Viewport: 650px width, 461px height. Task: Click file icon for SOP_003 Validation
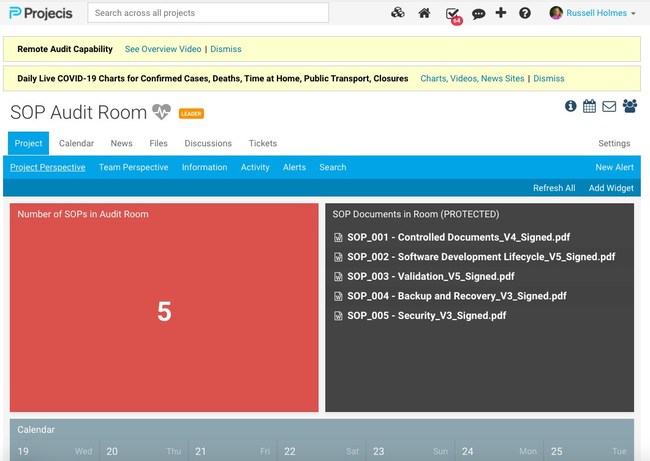(338, 277)
